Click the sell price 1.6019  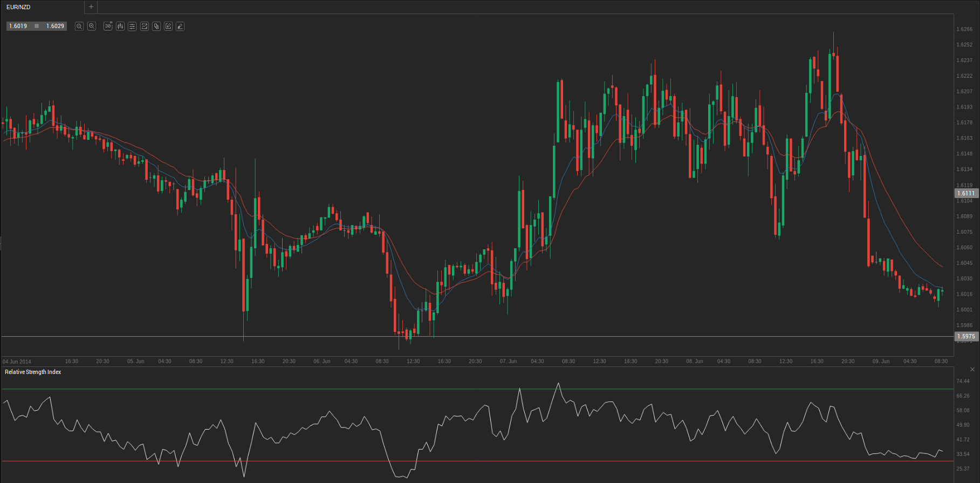tap(18, 26)
